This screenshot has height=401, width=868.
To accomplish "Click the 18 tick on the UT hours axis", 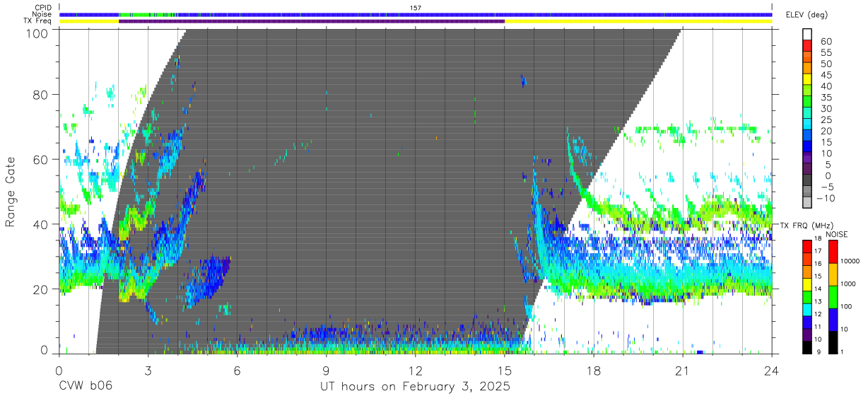I will click(594, 370).
